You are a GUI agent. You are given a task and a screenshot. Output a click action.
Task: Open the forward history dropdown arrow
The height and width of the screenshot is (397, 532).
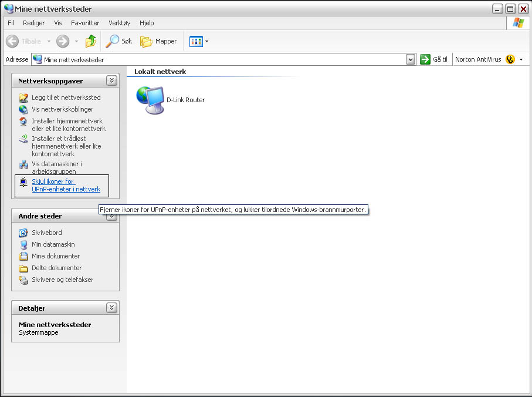[76, 42]
